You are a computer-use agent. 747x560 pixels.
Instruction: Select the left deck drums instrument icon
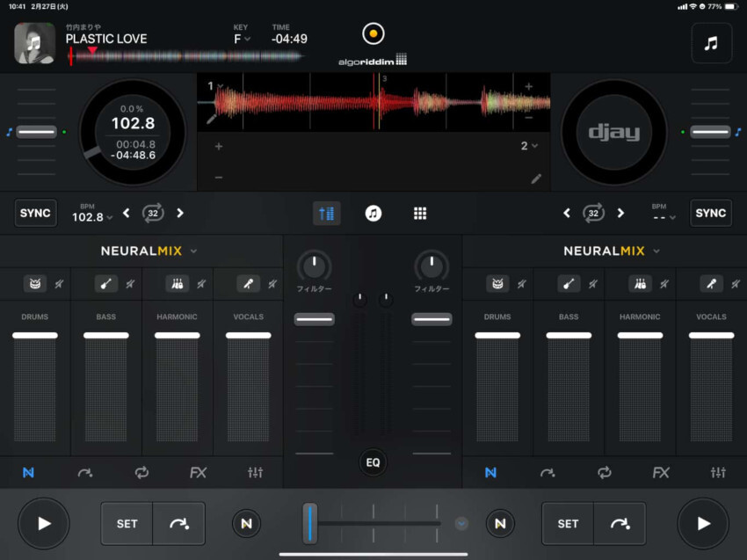point(35,284)
